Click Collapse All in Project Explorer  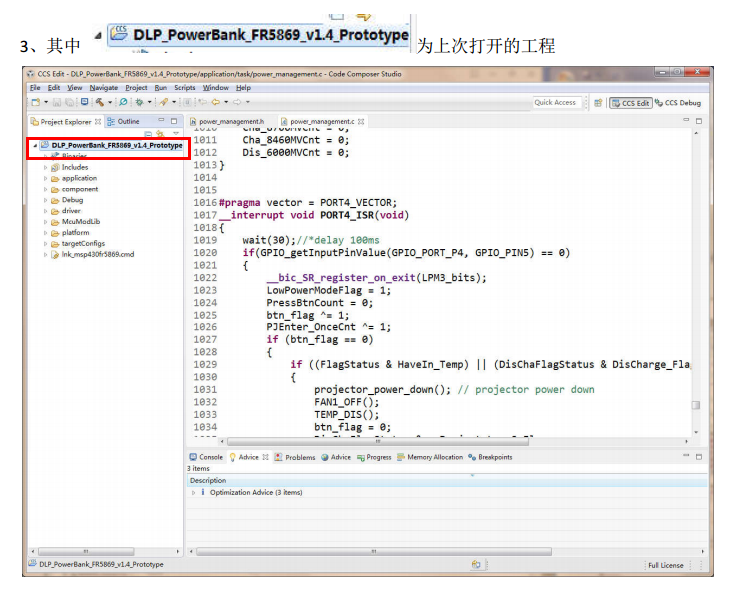tap(148, 134)
